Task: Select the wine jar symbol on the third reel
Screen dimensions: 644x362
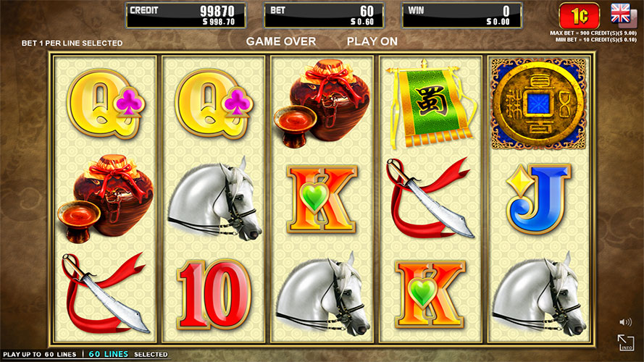Action: tap(322, 103)
